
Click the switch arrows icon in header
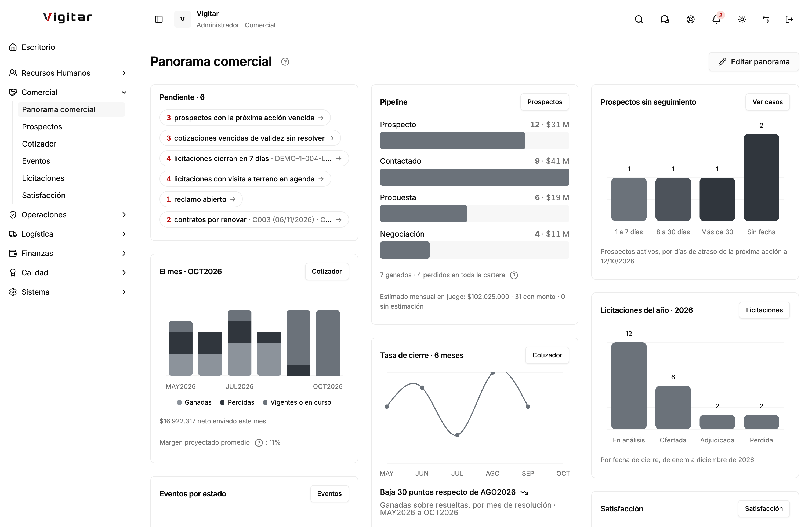pyautogui.click(x=766, y=19)
